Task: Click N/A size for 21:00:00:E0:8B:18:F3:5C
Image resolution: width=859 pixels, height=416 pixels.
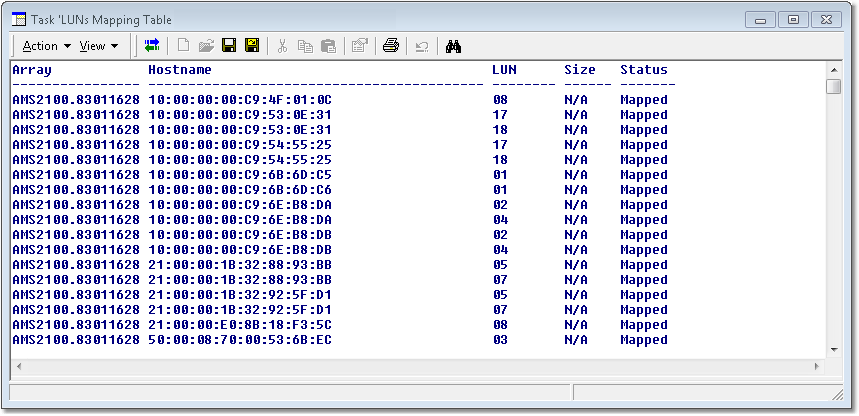Action: coord(576,324)
